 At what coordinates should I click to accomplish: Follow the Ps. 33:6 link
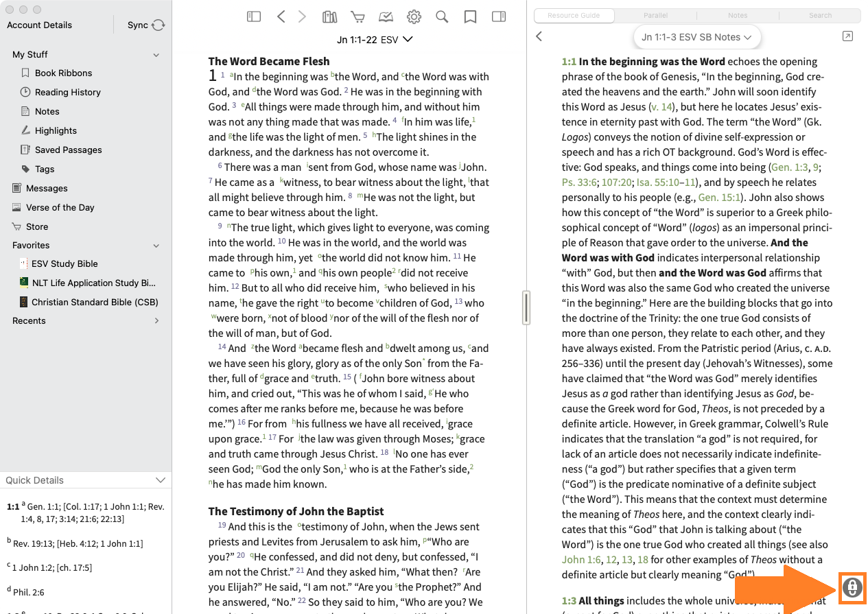(x=579, y=182)
